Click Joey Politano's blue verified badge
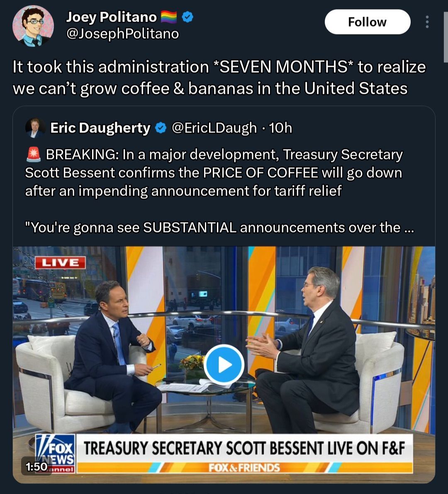The image size is (448, 494). pyautogui.click(x=187, y=17)
